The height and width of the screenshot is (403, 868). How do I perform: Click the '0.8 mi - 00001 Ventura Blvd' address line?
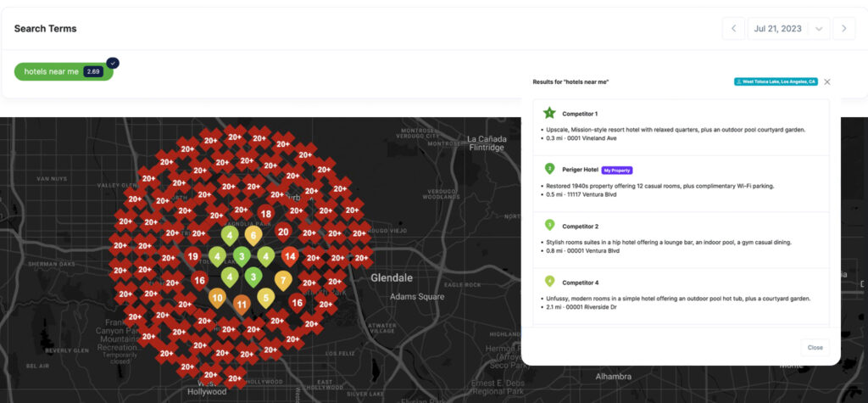[584, 250]
